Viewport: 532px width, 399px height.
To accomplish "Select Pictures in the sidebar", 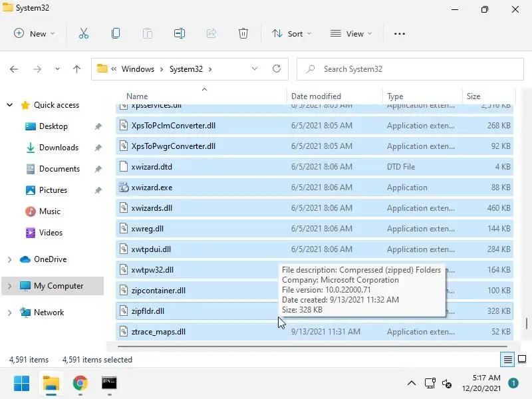I will point(53,190).
